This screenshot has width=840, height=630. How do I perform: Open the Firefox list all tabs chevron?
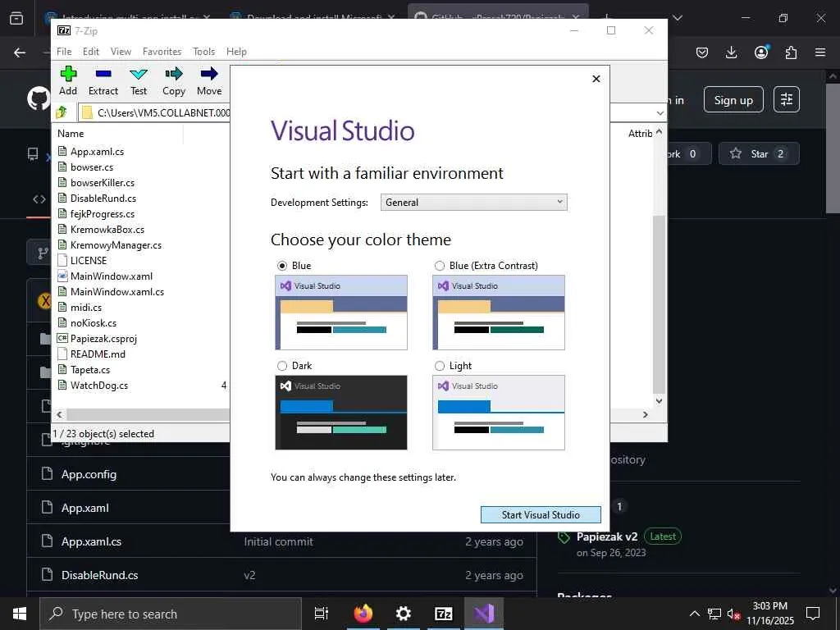(677, 18)
